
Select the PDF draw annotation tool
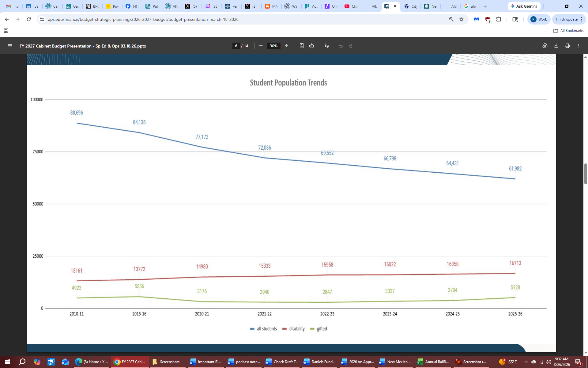pyautogui.click(x=327, y=46)
